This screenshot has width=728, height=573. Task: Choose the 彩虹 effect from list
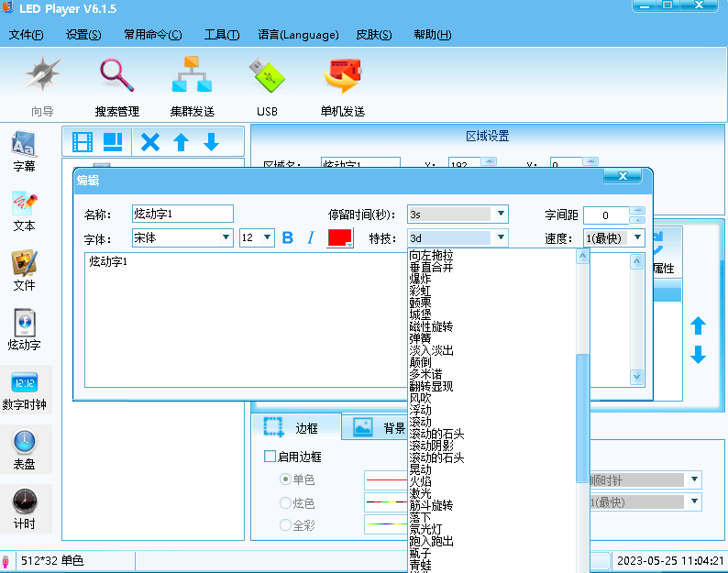[x=420, y=292]
